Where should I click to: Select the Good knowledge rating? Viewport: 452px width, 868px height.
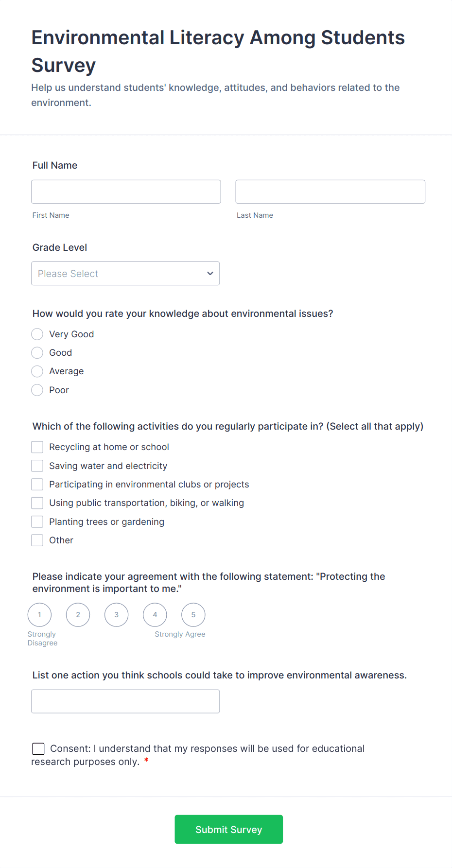[37, 352]
